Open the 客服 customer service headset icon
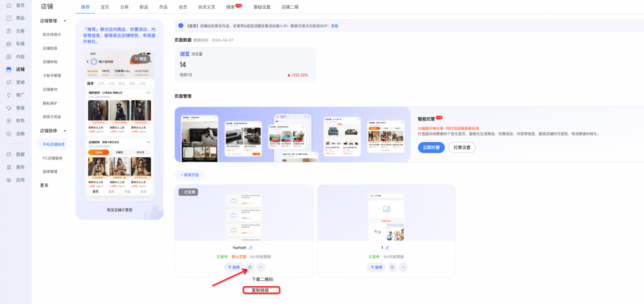This screenshot has width=644, height=304. 9,108
